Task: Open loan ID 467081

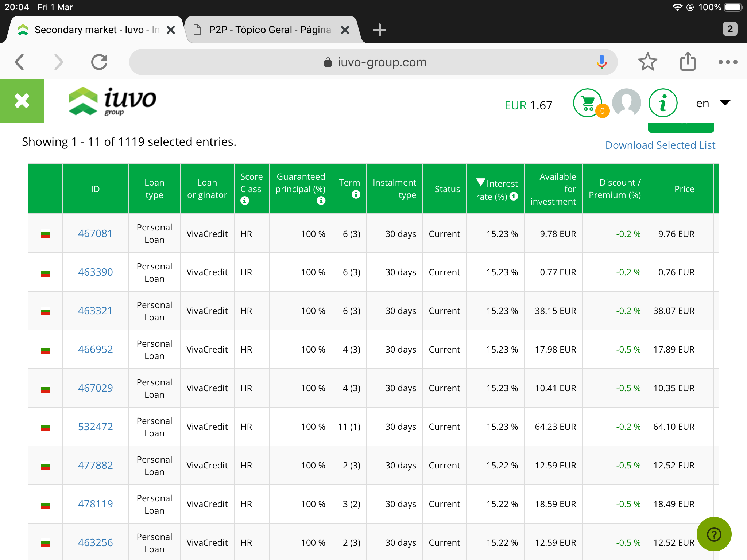Action: pyautogui.click(x=95, y=234)
